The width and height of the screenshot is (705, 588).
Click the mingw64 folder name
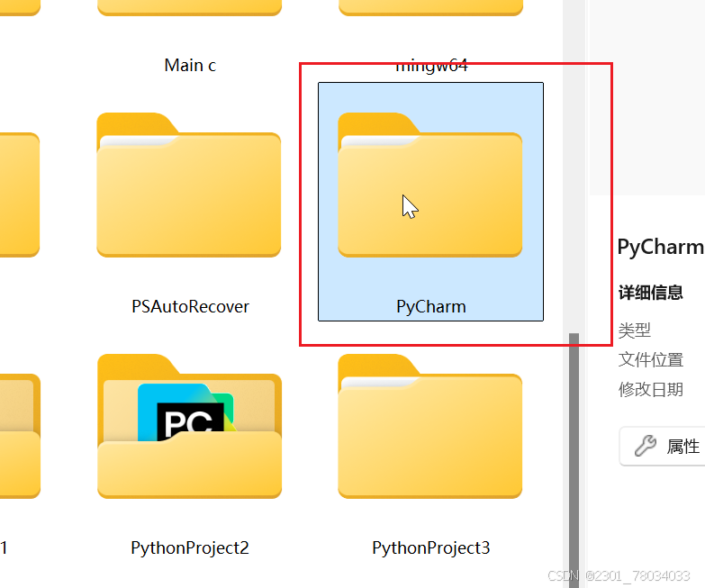pyautogui.click(x=431, y=66)
